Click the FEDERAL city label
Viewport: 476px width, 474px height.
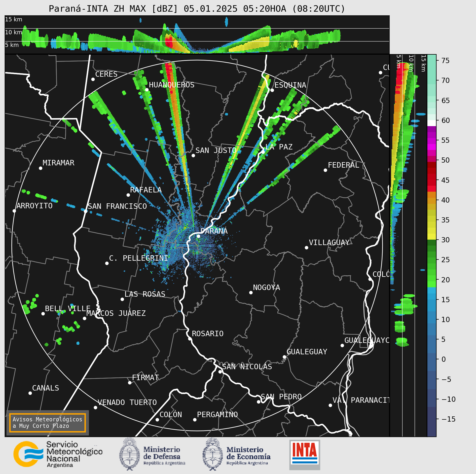pyautogui.click(x=343, y=165)
